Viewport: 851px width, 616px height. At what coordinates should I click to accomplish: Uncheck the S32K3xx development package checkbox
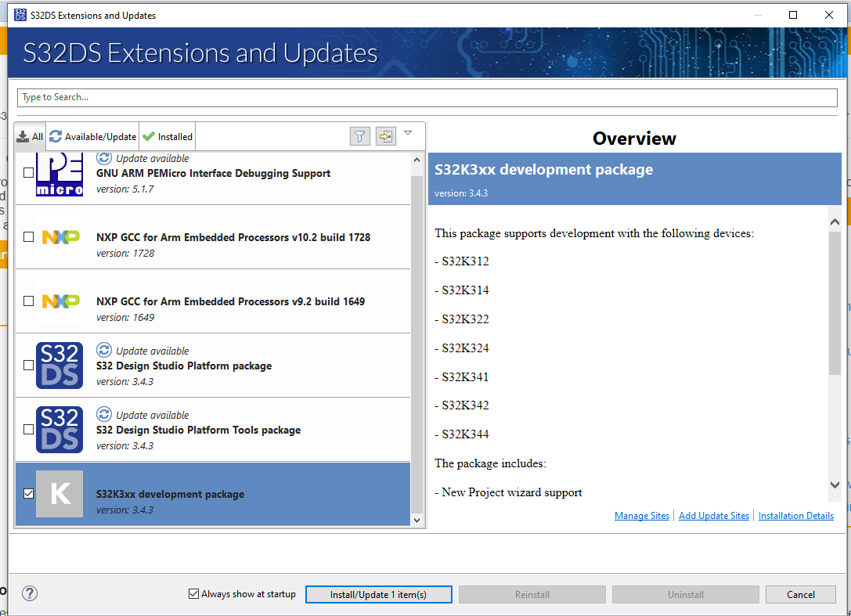pyautogui.click(x=28, y=494)
